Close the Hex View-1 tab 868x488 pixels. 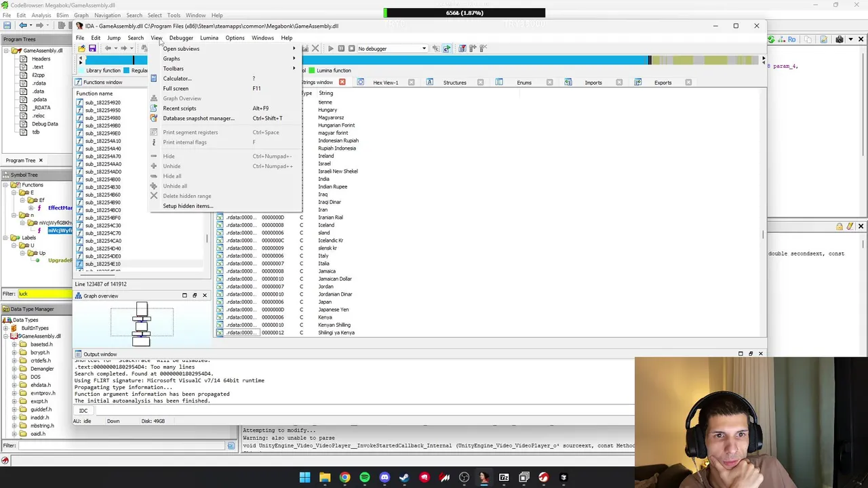(411, 83)
